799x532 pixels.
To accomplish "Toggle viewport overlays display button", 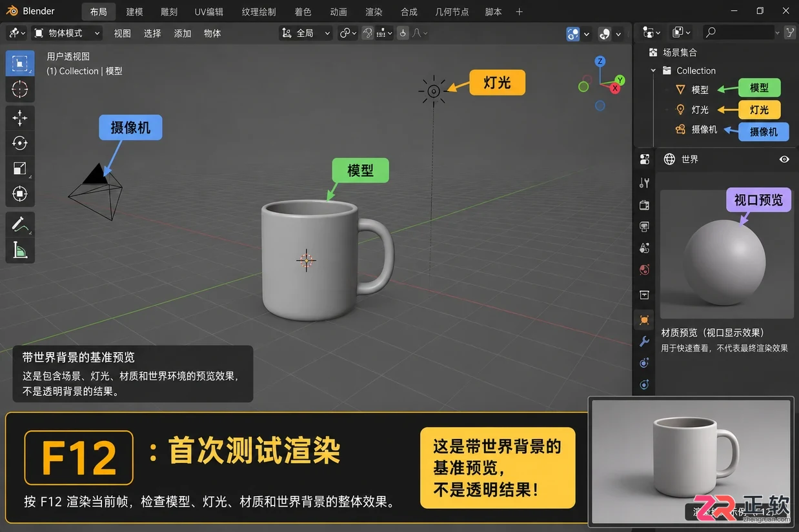I will click(605, 34).
